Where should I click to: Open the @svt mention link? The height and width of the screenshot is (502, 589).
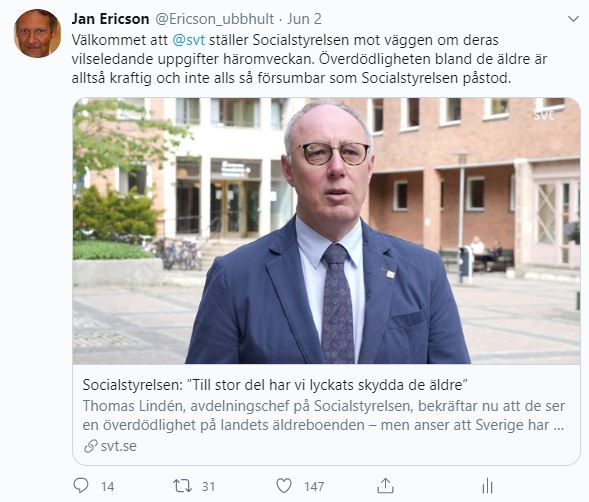(189, 40)
